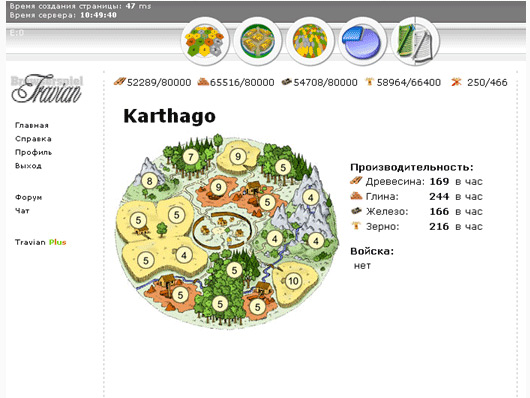Go to Главная page
Image resolution: width=530 pixels, height=398 pixels.
tap(32, 125)
